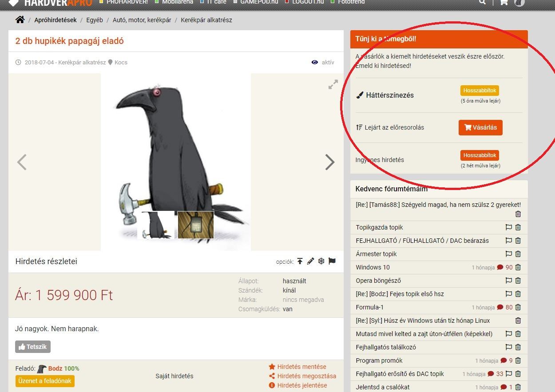Click flag on Fejhallgató erősítő és DAC topik
Image resolution: width=555 pixels, height=392 pixels.
coord(509,374)
